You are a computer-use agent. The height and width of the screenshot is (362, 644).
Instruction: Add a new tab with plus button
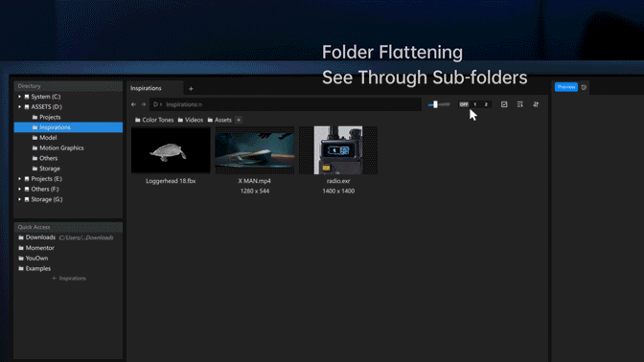pyautogui.click(x=191, y=89)
